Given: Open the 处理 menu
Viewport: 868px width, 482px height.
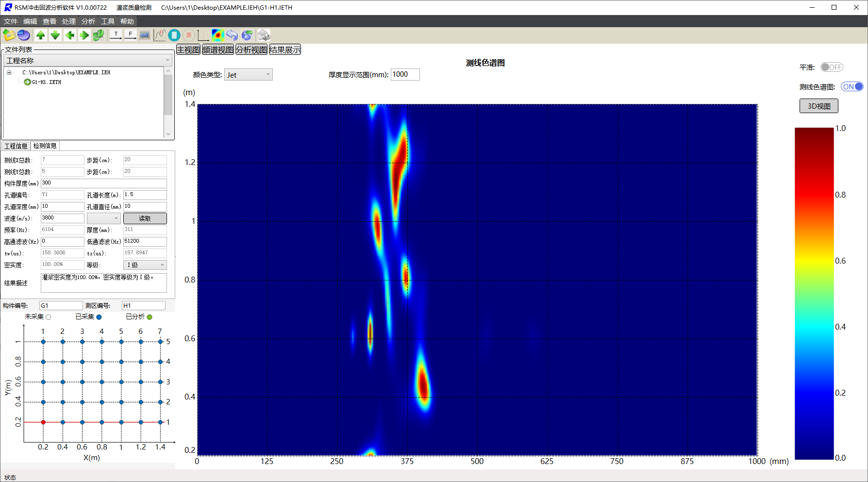Looking at the screenshot, I should click(69, 21).
